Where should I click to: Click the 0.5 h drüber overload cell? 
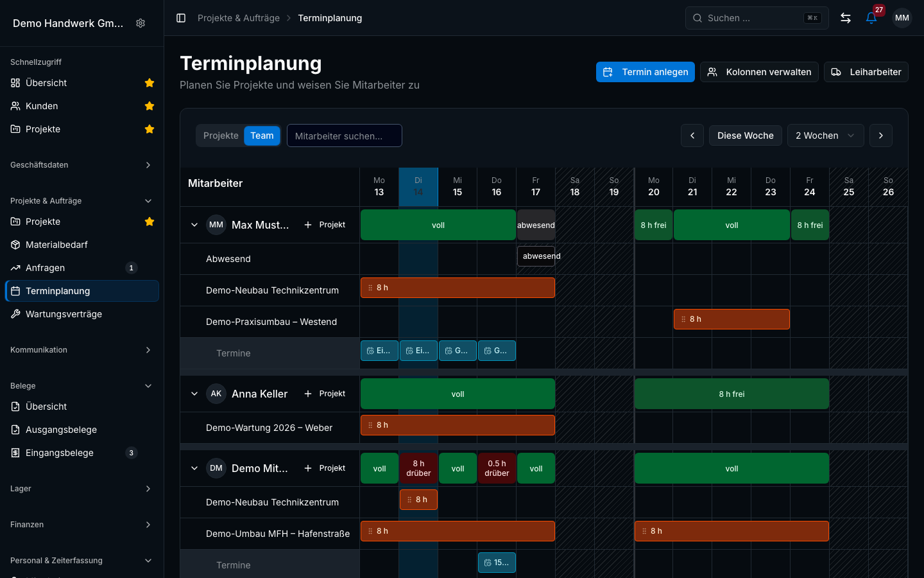pos(497,468)
